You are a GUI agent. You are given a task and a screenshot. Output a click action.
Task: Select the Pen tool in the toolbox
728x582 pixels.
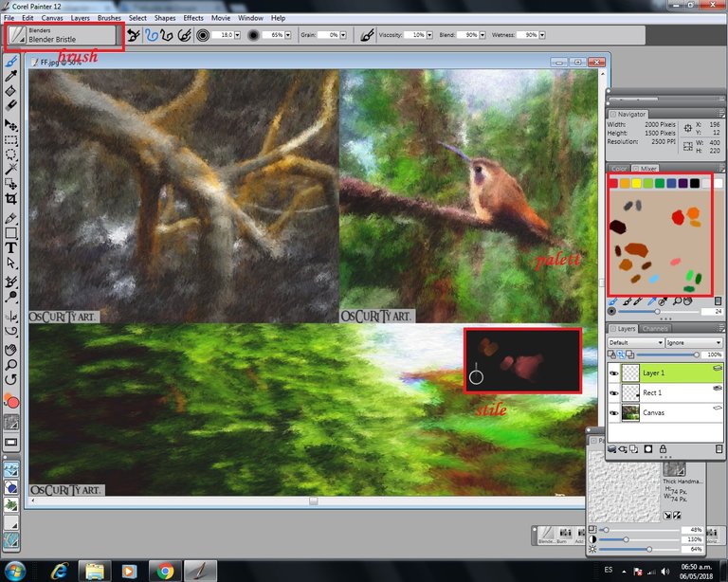[11, 218]
